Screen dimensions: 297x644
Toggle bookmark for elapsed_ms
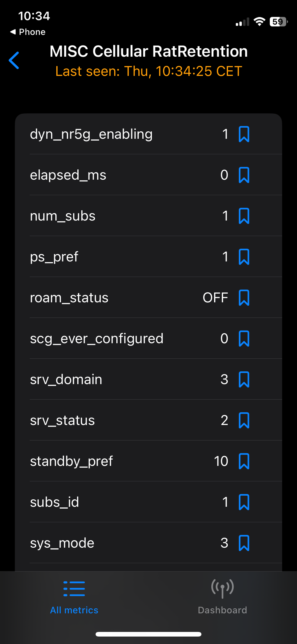pos(244,175)
